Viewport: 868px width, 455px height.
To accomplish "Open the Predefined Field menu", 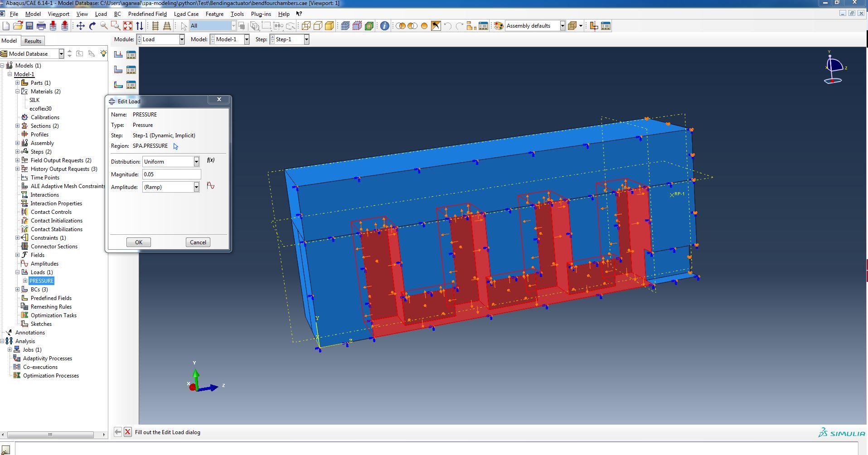I will pyautogui.click(x=147, y=14).
